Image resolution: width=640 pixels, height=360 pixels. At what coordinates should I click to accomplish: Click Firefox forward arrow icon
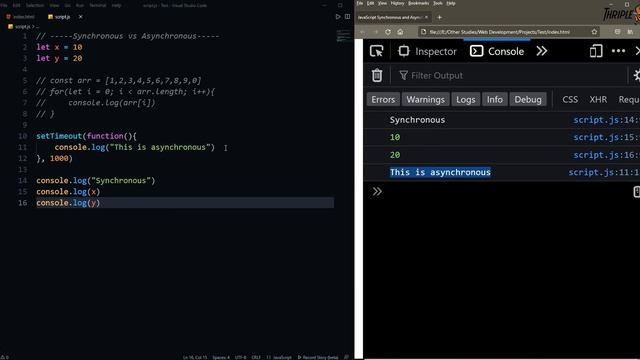point(375,32)
